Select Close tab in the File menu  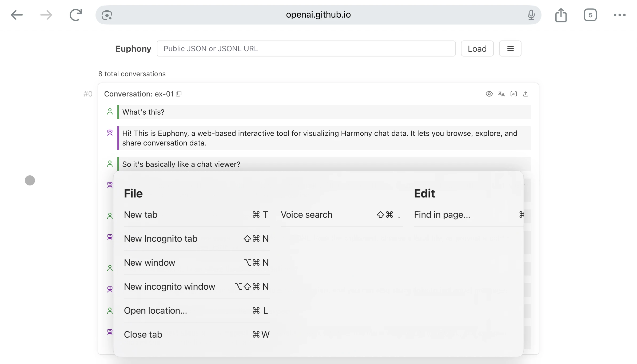click(143, 334)
